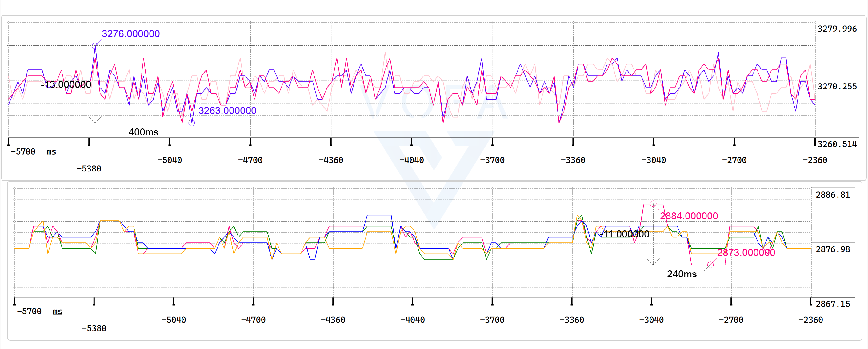Click the 3279.996 y-axis maximum label
The image size is (868, 349).
837,29
